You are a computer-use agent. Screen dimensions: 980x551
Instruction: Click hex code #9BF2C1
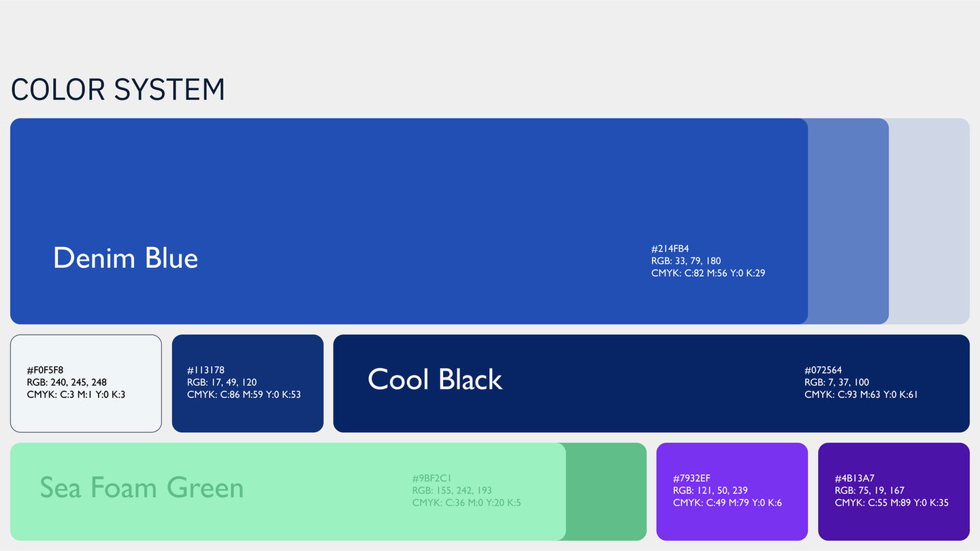(x=431, y=478)
